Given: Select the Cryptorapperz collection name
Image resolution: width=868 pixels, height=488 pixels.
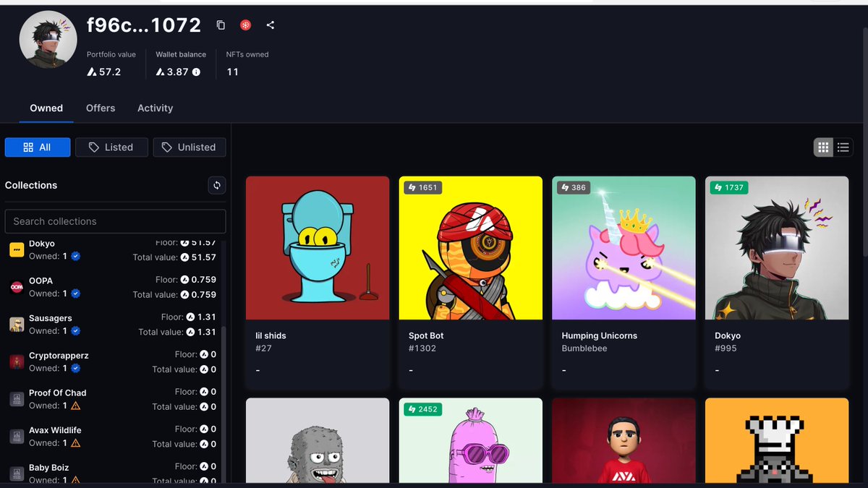Looking at the screenshot, I should (59, 356).
